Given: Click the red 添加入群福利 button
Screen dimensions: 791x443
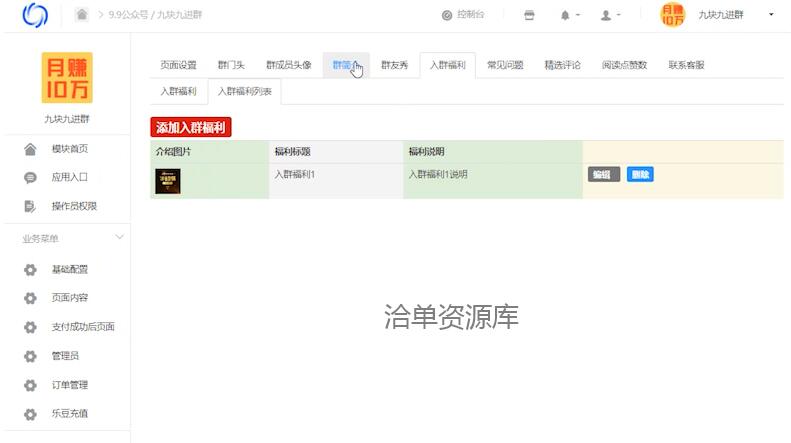Looking at the screenshot, I should point(191,127).
